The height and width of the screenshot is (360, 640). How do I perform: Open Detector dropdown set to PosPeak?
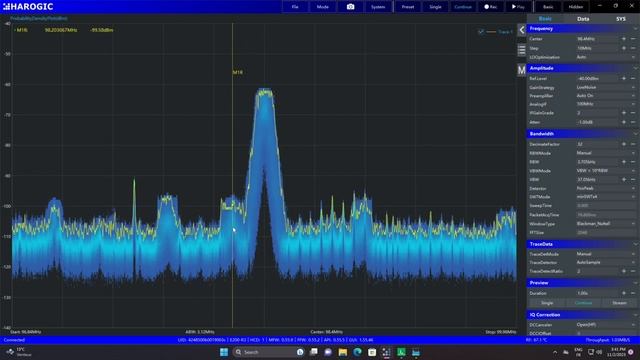pyautogui.click(x=606, y=189)
